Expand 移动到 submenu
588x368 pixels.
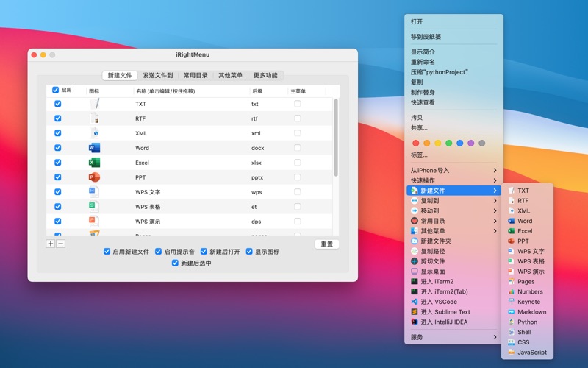(x=453, y=210)
